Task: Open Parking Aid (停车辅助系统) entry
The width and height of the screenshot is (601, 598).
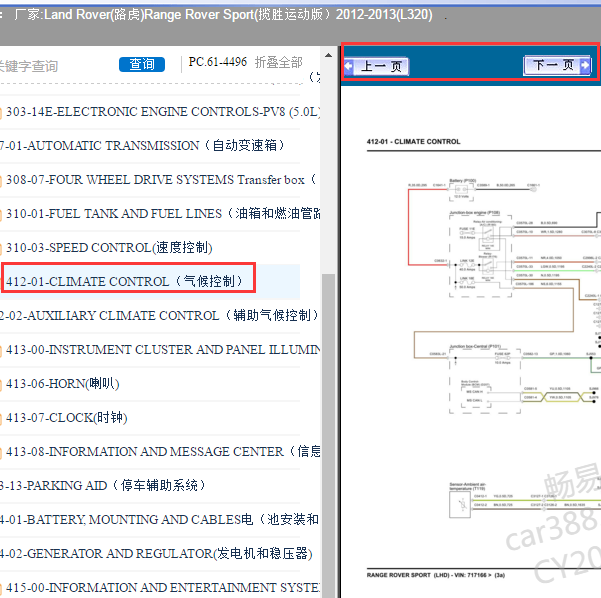Action: coord(103,485)
